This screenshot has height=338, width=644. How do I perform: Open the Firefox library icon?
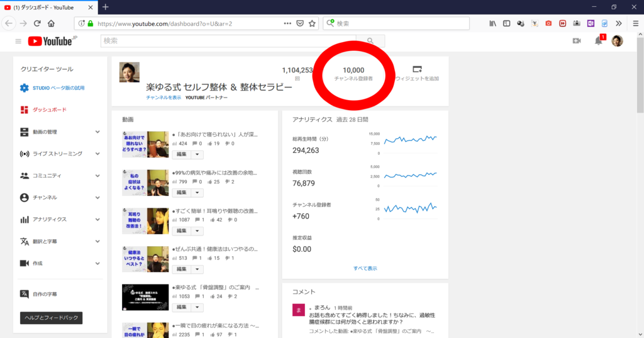[492, 23]
